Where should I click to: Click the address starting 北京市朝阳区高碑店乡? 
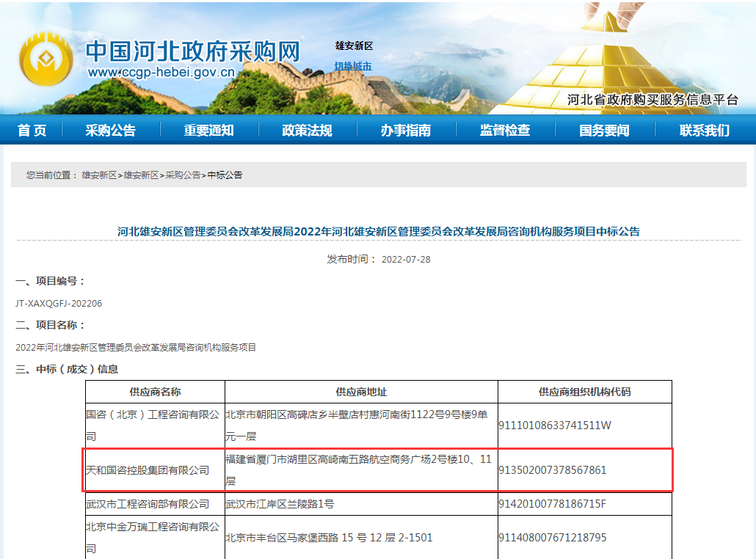point(357,425)
